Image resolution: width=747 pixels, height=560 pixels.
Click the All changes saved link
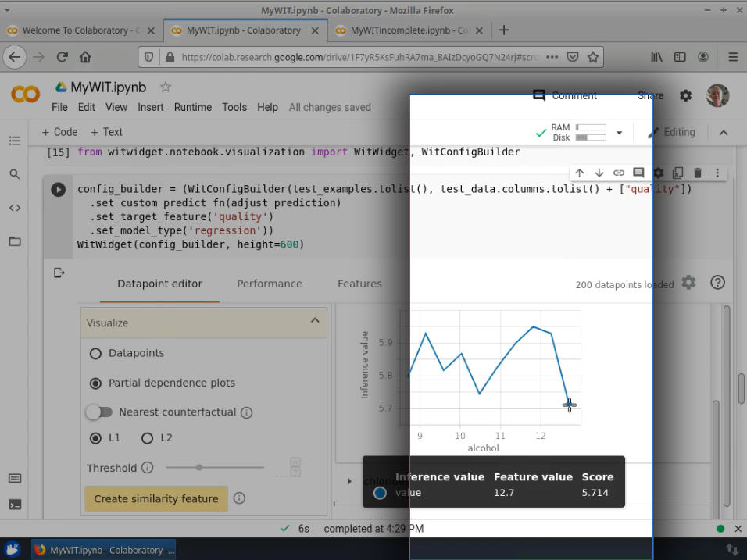pos(330,107)
